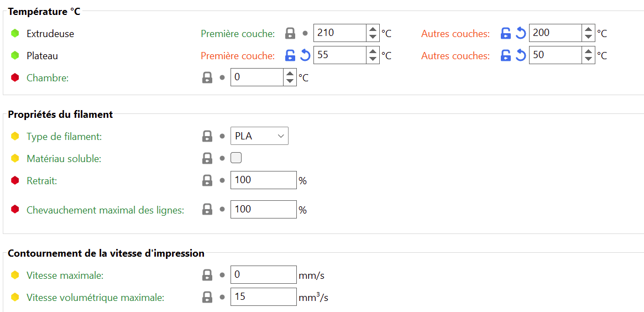Toggle the Matériau soluble checkbox
This screenshot has width=644, height=312.
236,158
